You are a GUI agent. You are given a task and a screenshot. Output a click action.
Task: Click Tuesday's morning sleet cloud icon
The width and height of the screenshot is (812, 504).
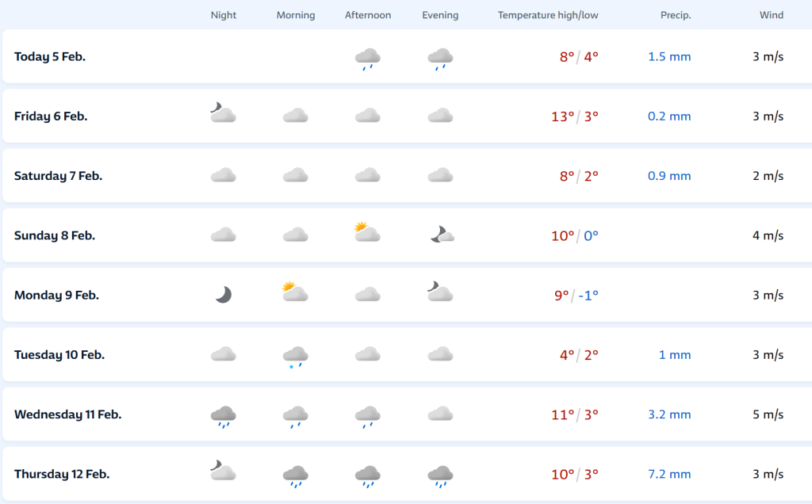click(x=296, y=357)
